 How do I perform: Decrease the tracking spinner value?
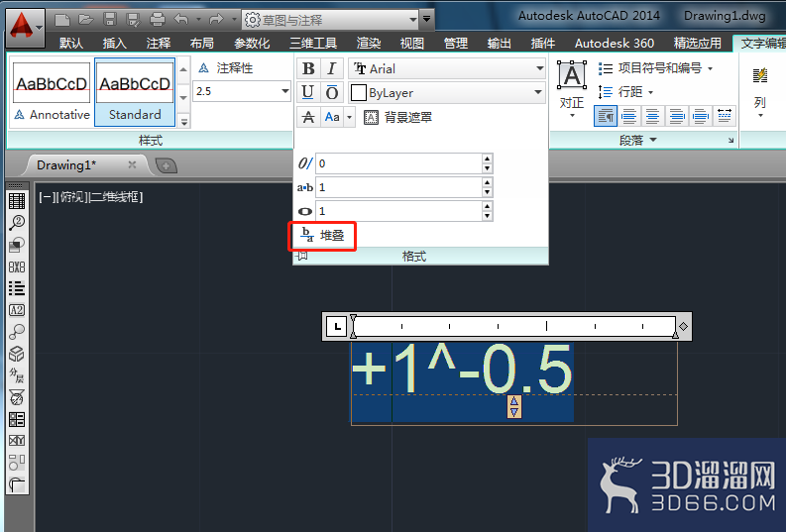488,193
